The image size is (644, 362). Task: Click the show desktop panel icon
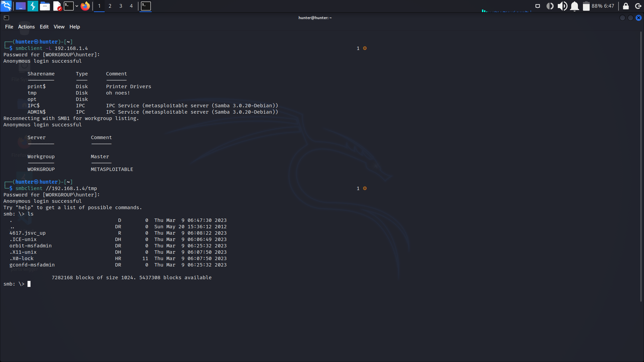20,6
